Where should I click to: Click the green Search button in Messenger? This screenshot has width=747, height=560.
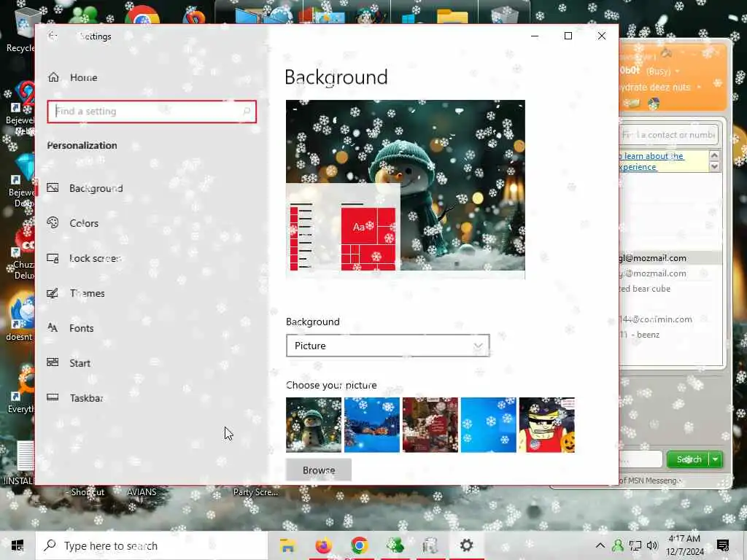689,459
